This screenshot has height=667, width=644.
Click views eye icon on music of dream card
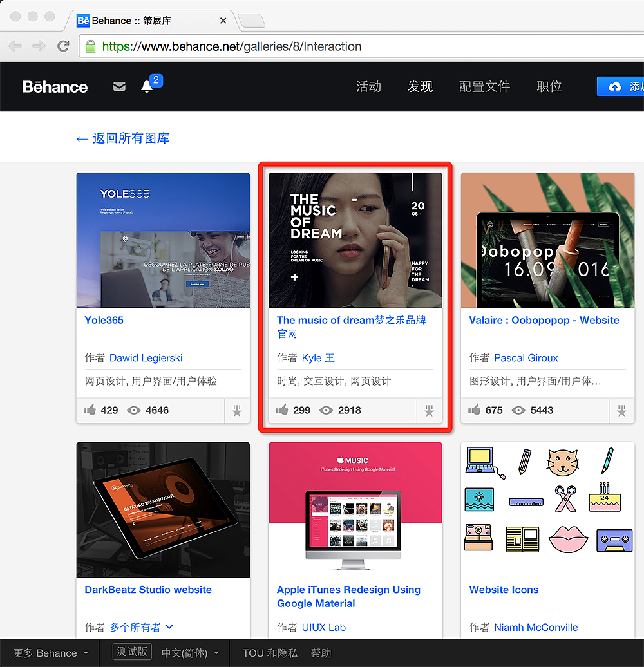click(326, 410)
